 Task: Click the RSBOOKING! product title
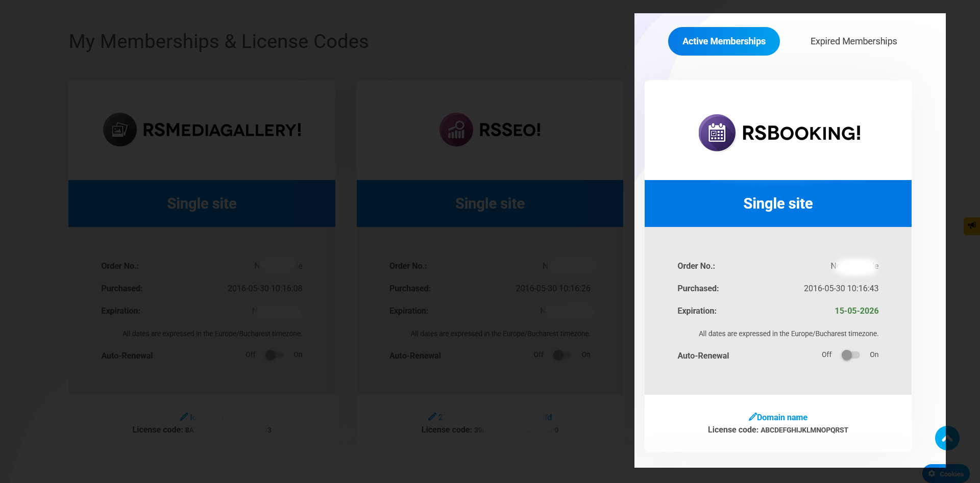(801, 133)
